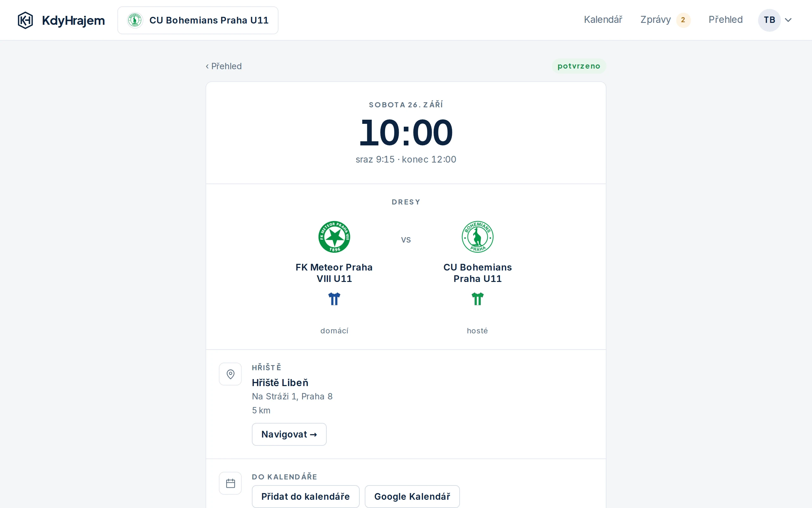Click the CU Bohemians Praha U11 match team name
Screen dimensions: 812x508
point(477,273)
